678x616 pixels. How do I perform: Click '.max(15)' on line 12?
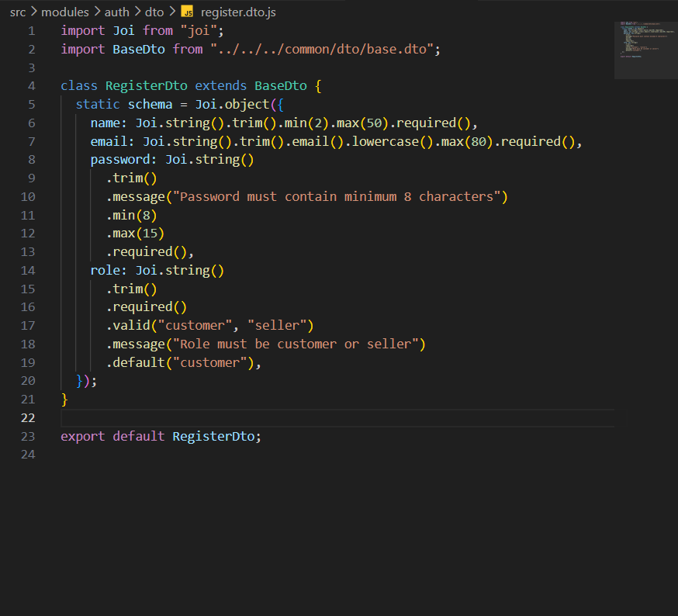135,234
